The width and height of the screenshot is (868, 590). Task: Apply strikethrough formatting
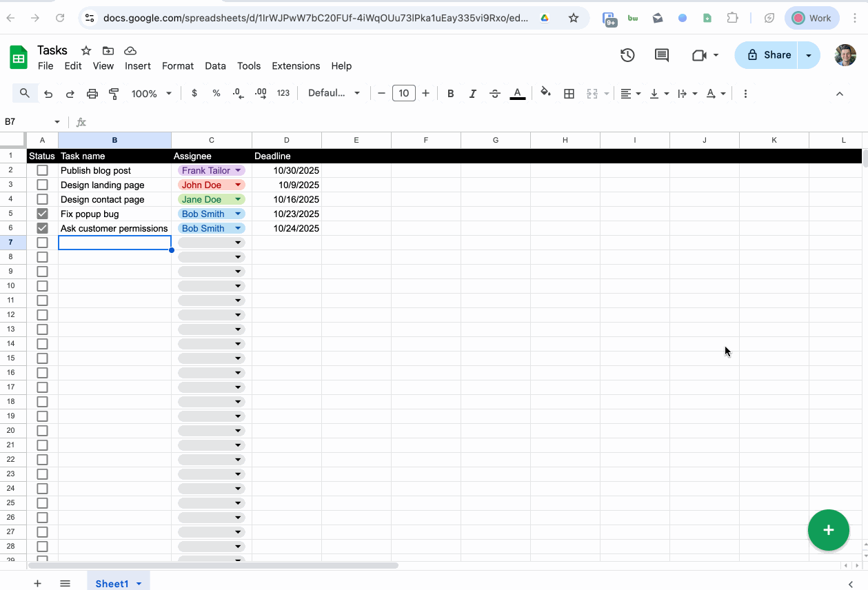pyautogui.click(x=494, y=94)
